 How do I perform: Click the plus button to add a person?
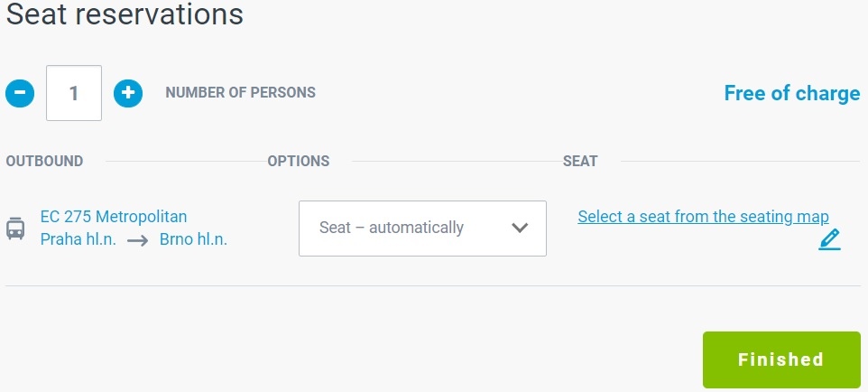(x=128, y=92)
